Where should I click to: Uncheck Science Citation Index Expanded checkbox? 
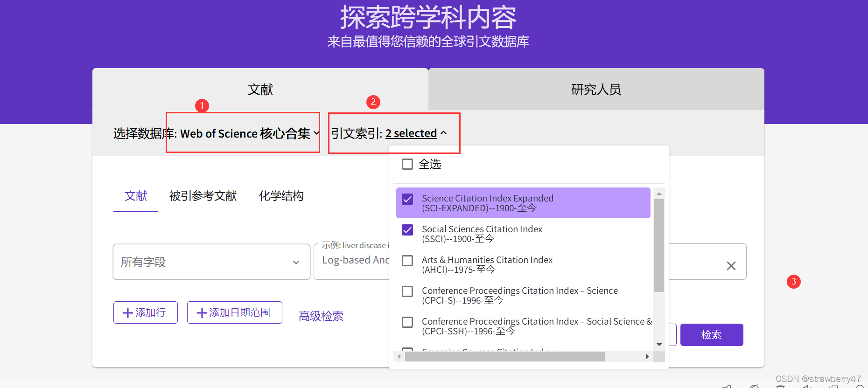pos(407,199)
